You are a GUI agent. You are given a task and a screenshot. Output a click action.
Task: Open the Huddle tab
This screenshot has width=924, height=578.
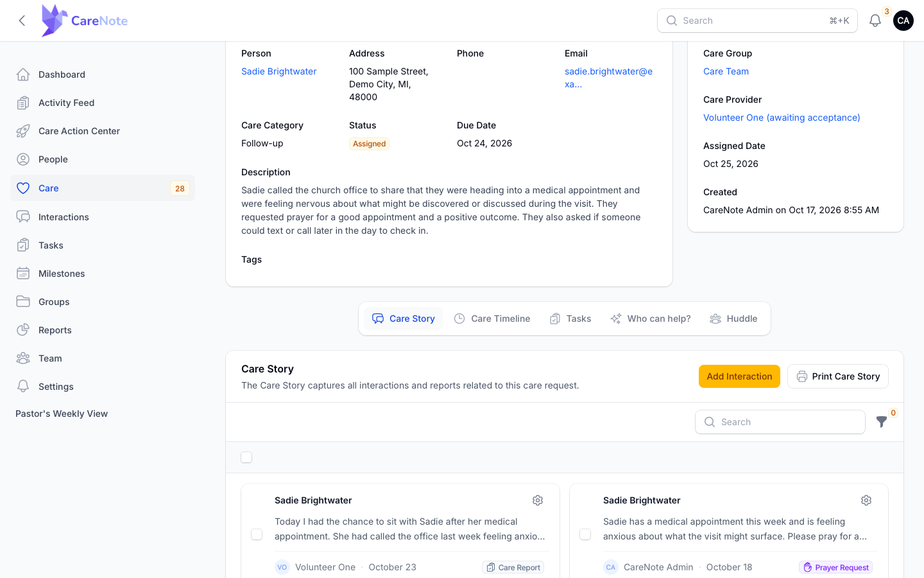pos(733,319)
